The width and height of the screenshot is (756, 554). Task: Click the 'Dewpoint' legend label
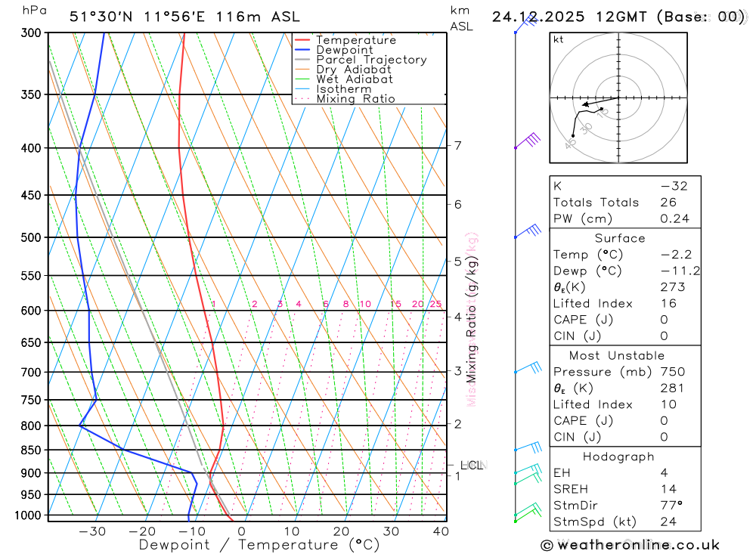[x=345, y=50]
